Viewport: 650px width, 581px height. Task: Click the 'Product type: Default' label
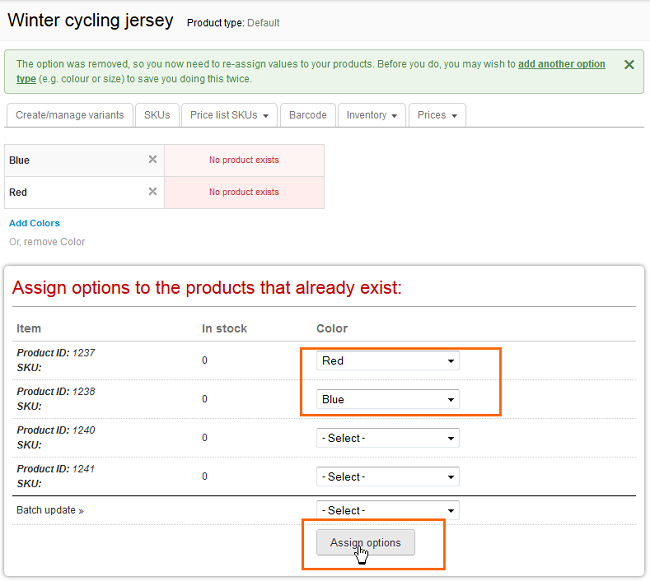233,23
